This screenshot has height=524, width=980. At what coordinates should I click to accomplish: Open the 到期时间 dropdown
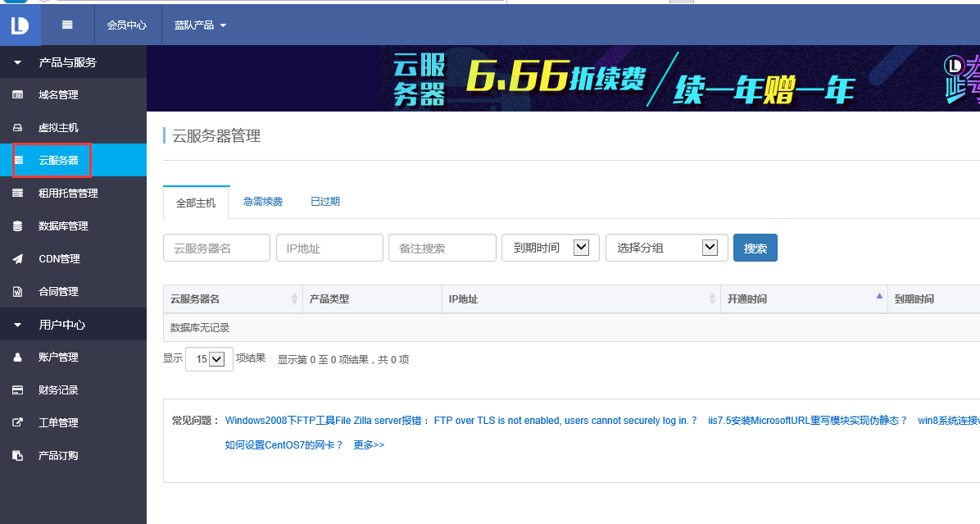550,247
